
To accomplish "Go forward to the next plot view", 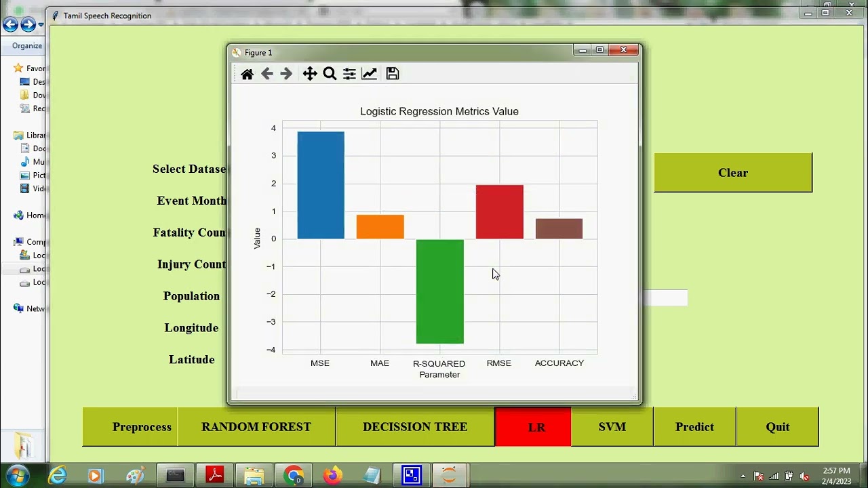I will (x=286, y=74).
